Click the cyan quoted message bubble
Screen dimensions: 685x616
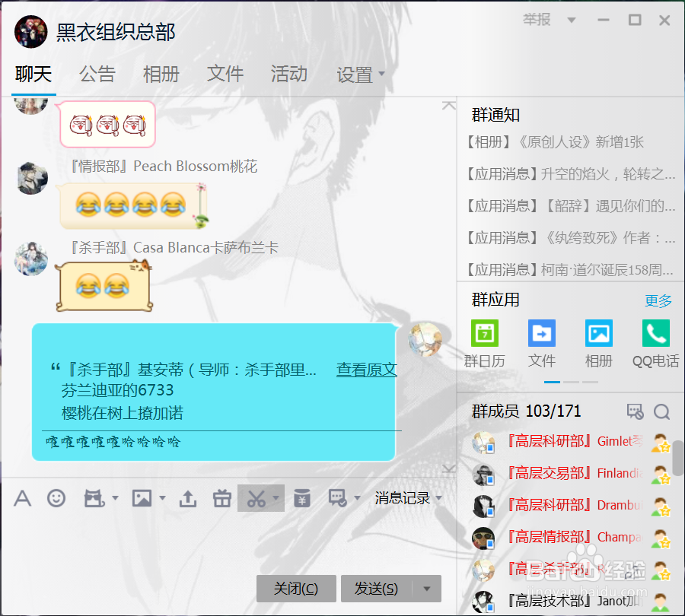(214, 392)
